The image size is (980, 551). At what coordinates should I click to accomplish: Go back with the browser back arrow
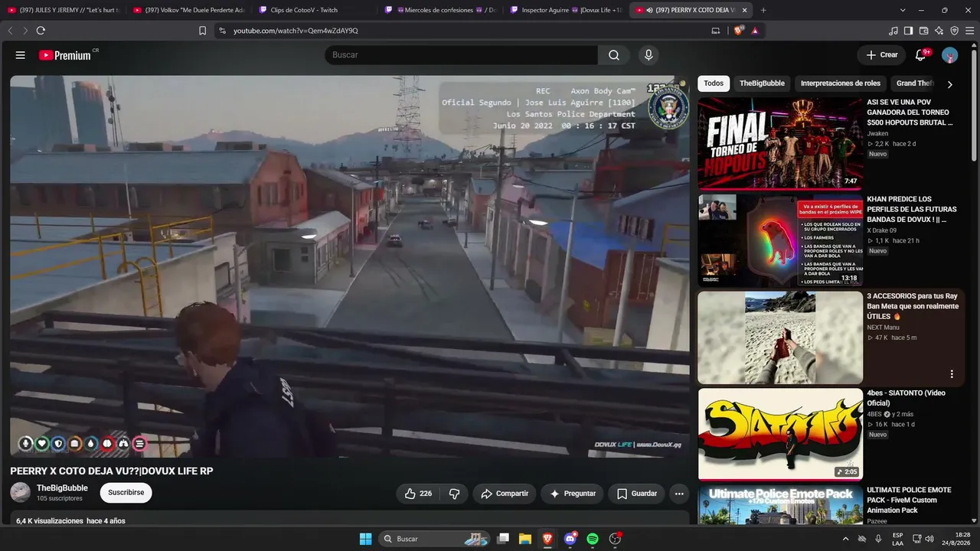(x=11, y=31)
